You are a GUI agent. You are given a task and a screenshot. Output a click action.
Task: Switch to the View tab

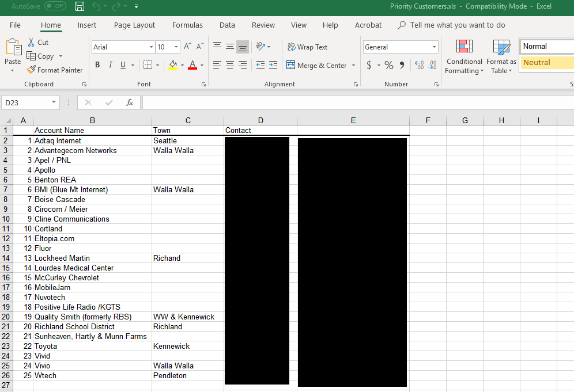pyautogui.click(x=299, y=25)
